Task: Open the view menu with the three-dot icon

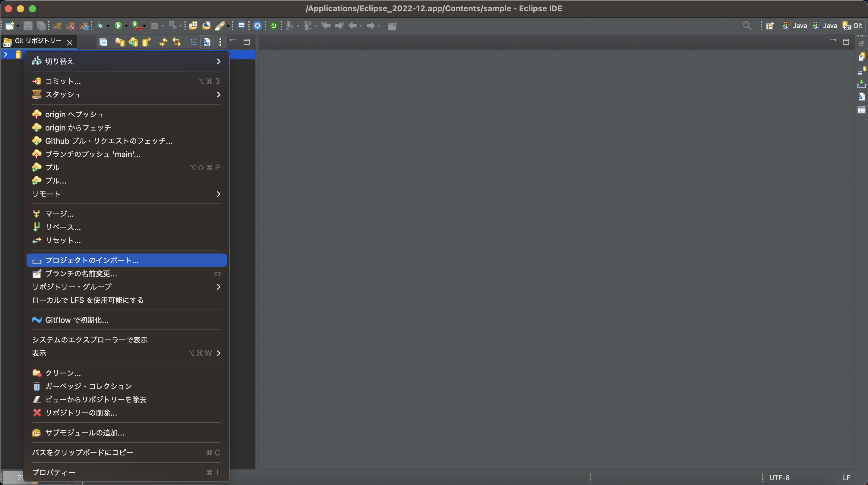Action: pyautogui.click(x=221, y=42)
